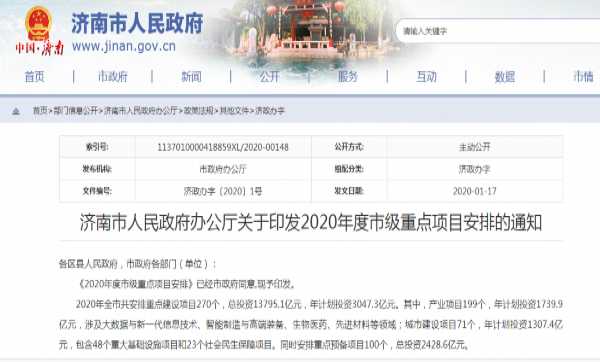Click the www.jinan.gov.cn website address text
The image size is (600, 362).
click(124, 46)
